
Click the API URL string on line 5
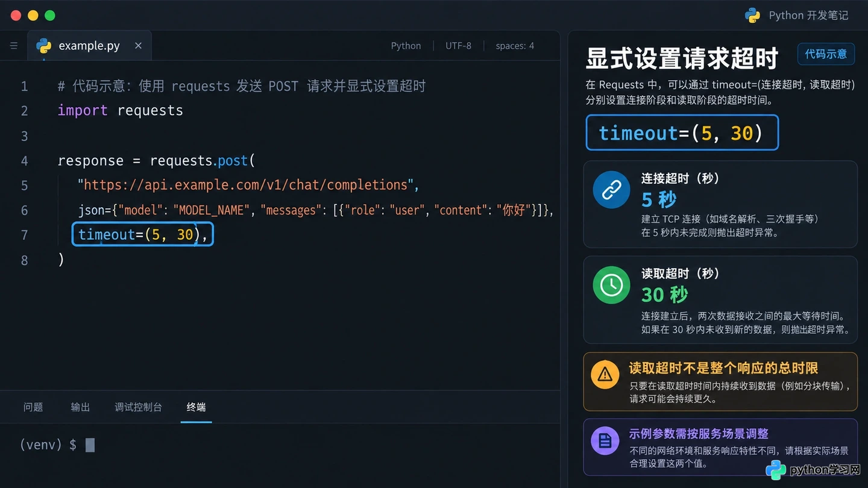click(245, 185)
